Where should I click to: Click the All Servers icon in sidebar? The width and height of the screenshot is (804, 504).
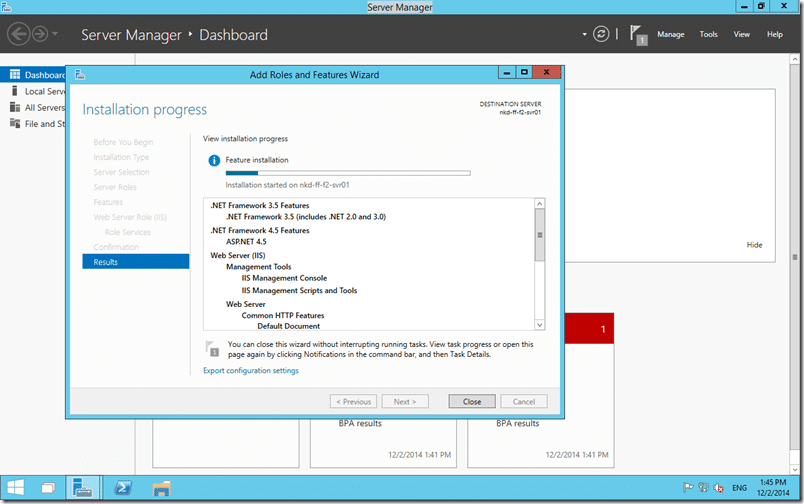[x=15, y=107]
